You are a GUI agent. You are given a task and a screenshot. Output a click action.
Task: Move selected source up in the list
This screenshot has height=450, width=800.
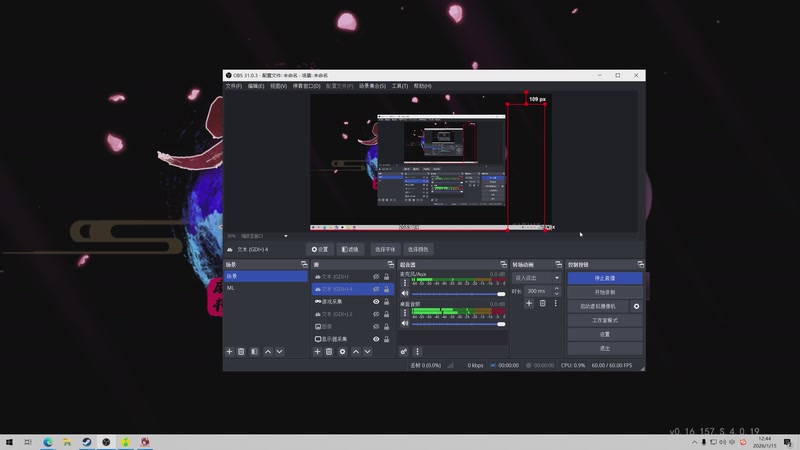(356, 352)
